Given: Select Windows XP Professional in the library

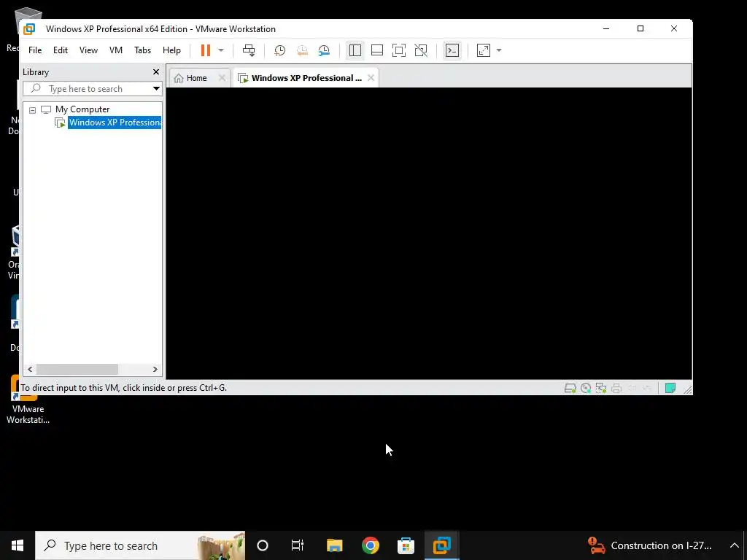Looking at the screenshot, I should tap(115, 122).
